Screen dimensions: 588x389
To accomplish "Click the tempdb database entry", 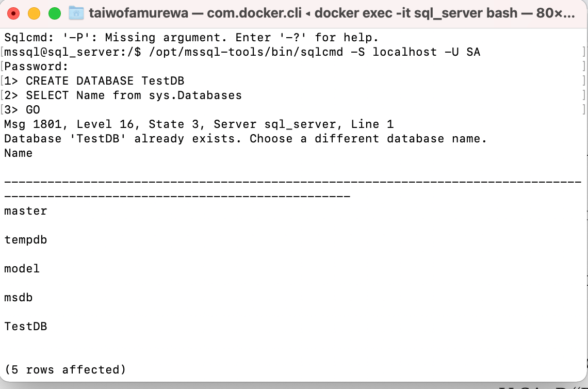I will [25, 239].
